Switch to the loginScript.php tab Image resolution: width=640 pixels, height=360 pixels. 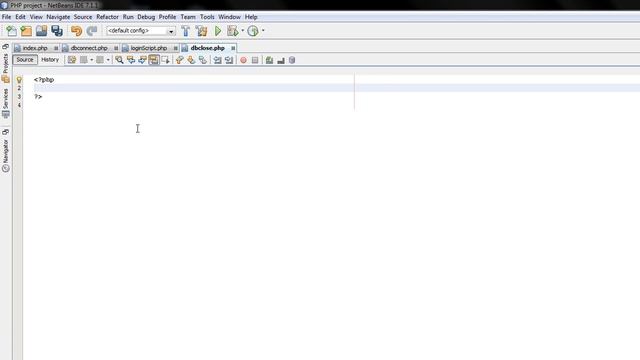tap(149, 48)
